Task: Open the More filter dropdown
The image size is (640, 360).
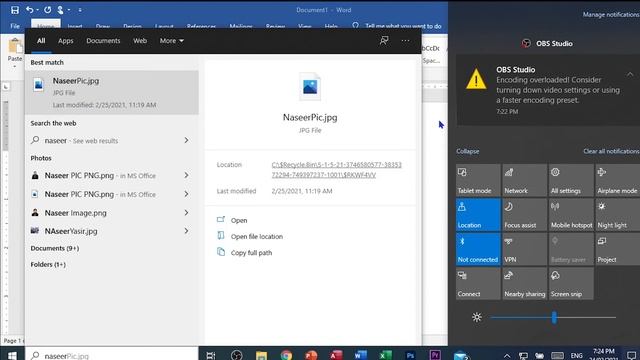Action: [171, 41]
